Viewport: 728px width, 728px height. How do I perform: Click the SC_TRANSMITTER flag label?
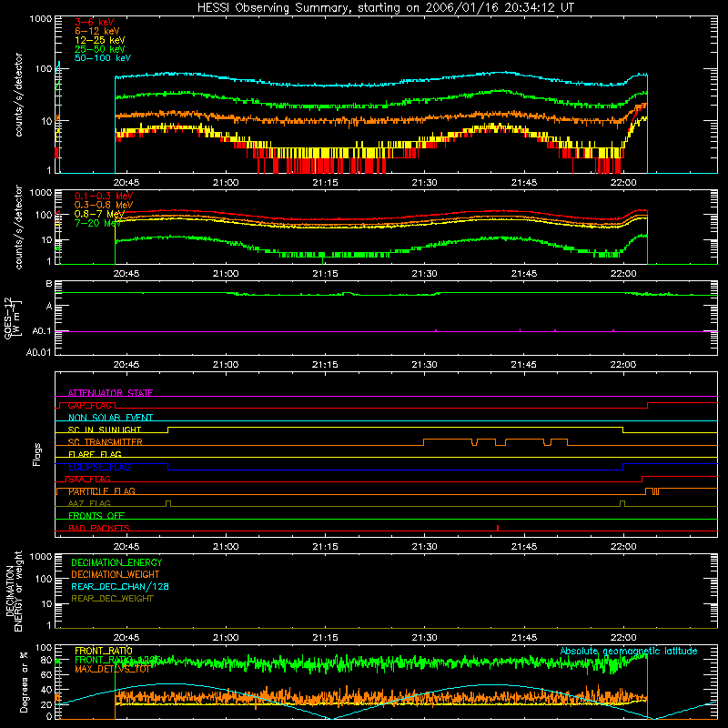coord(105,442)
